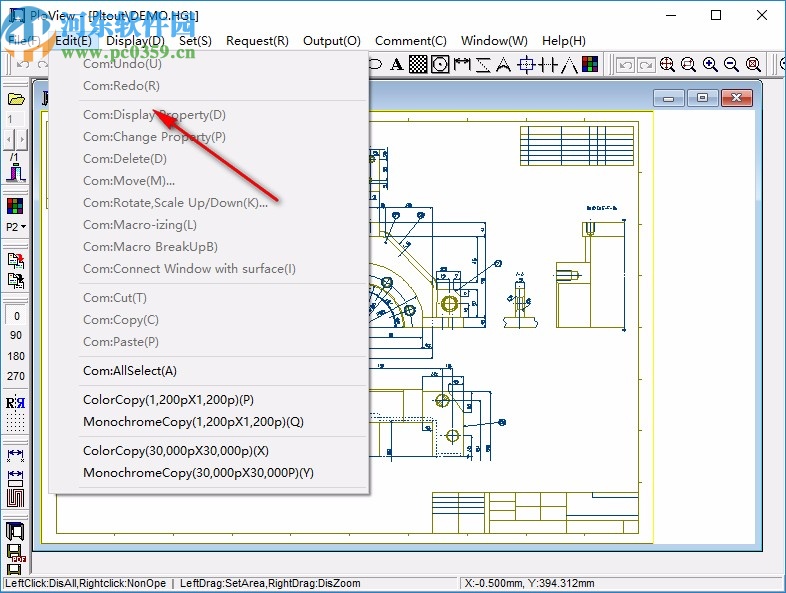
Task: Go to previous page with left arrow
Action: 10,139
